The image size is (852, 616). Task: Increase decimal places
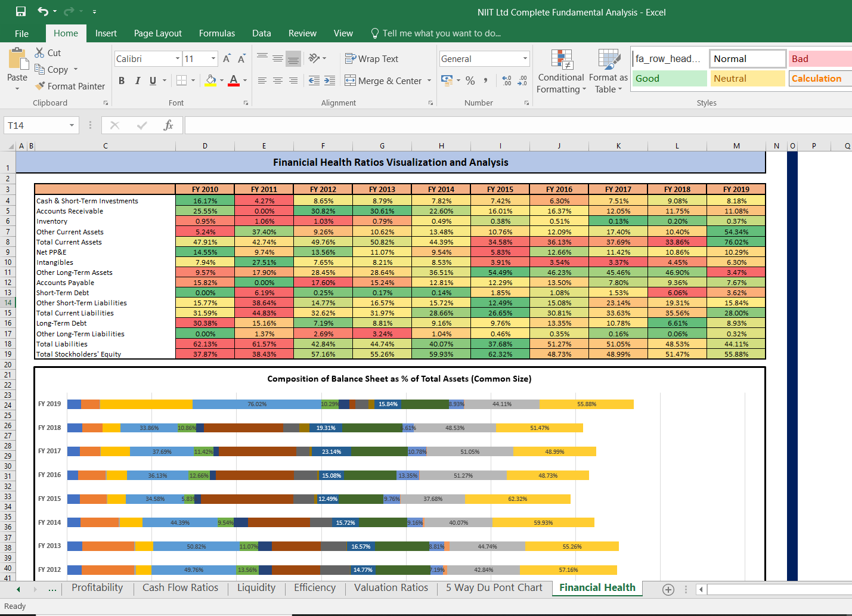tap(507, 80)
